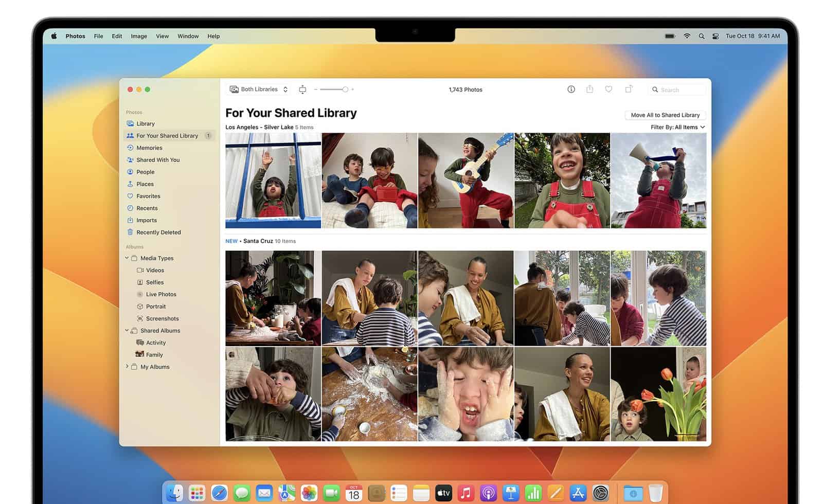This screenshot has width=823, height=504.
Task: Collapse the Shared Albums group
Action: [x=127, y=331]
